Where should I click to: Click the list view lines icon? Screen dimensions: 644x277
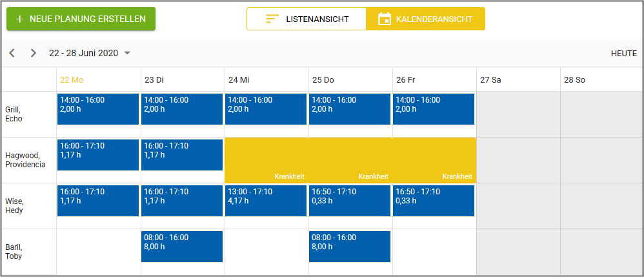[272, 19]
